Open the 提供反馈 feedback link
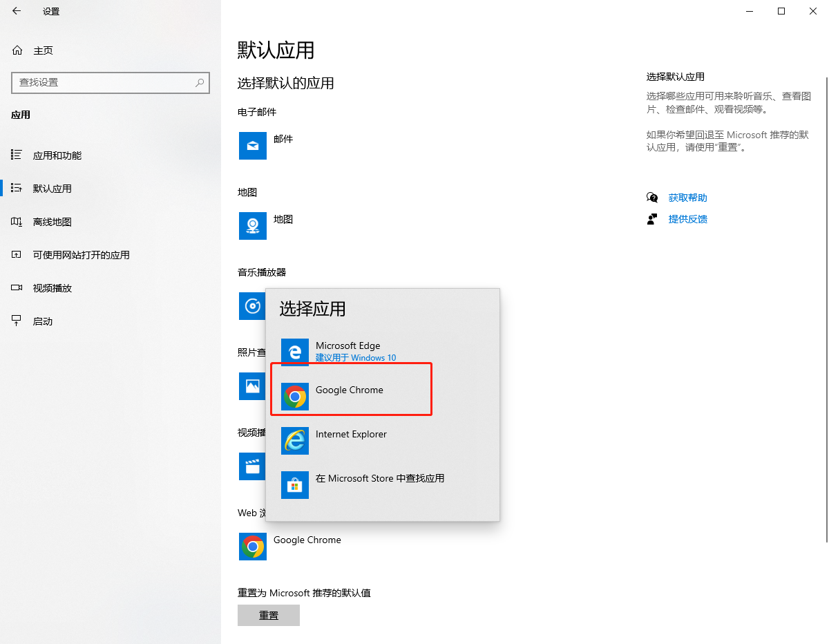Screen dimensions: 829x644 tap(687, 219)
